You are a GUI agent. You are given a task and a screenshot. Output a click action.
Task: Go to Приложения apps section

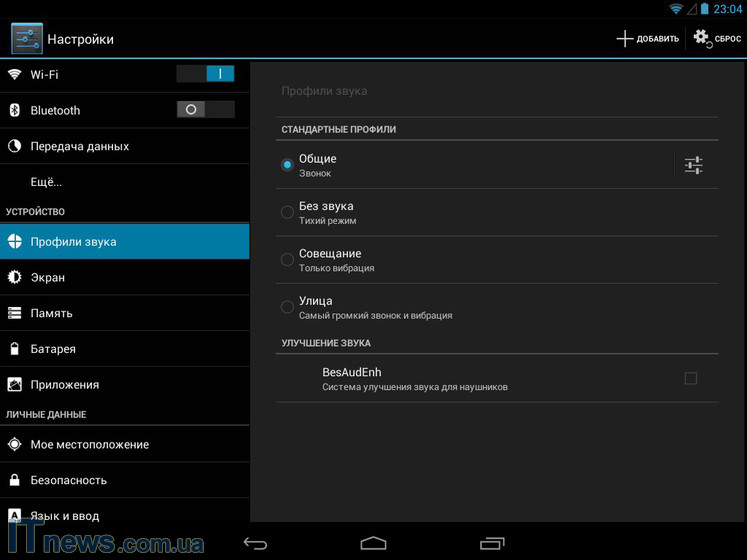click(64, 385)
